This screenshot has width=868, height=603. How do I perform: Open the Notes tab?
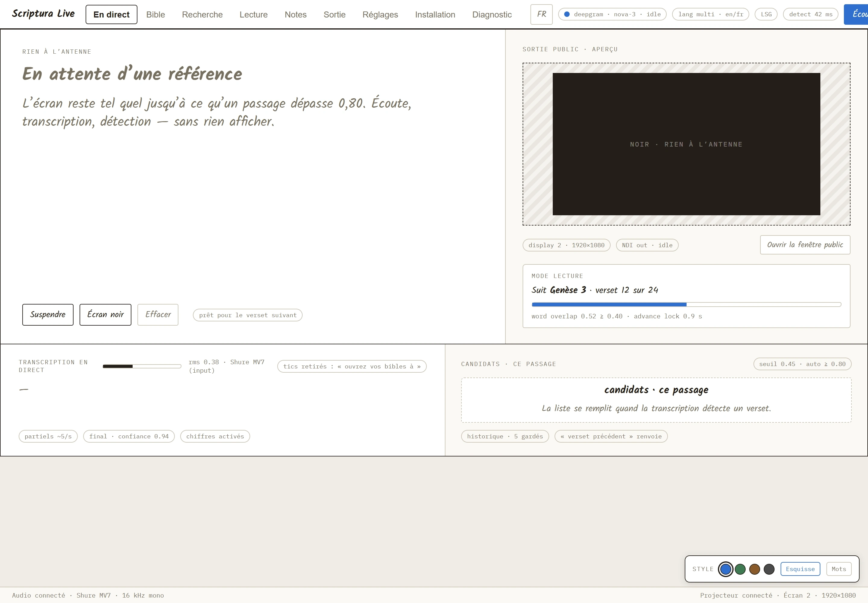[x=295, y=14]
